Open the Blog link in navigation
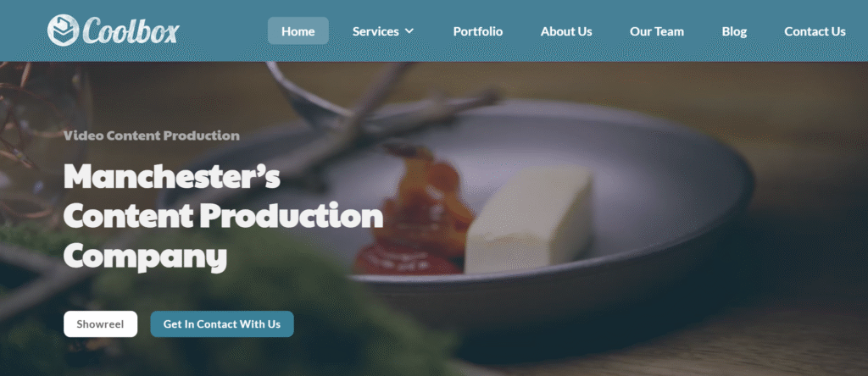The width and height of the screenshot is (868, 376). pyautogui.click(x=734, y=31)
